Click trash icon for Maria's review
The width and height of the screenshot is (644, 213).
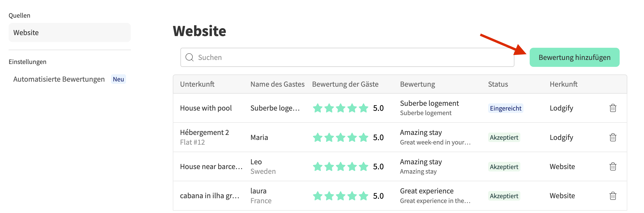pos(613,137)
